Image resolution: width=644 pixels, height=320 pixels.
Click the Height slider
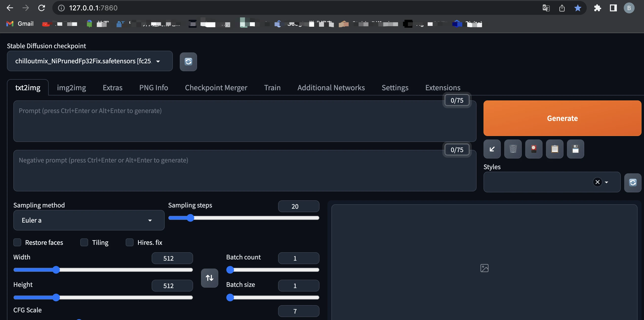coord(103,297)
